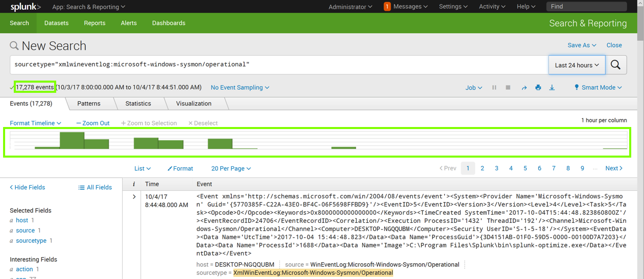
Task: Export results with the download icon
Action: coord(552,88)
